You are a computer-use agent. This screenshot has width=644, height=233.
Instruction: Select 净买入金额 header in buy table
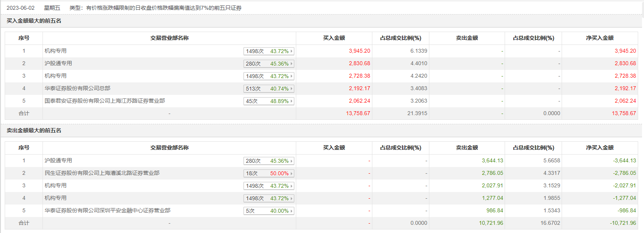600,38
